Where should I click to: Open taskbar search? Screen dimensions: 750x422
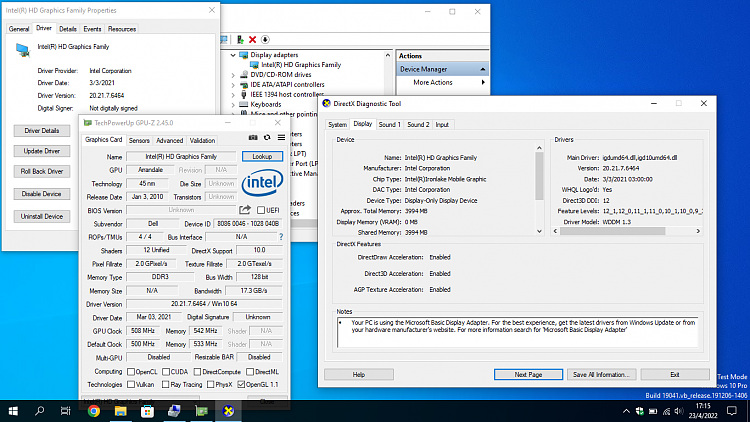40,411
